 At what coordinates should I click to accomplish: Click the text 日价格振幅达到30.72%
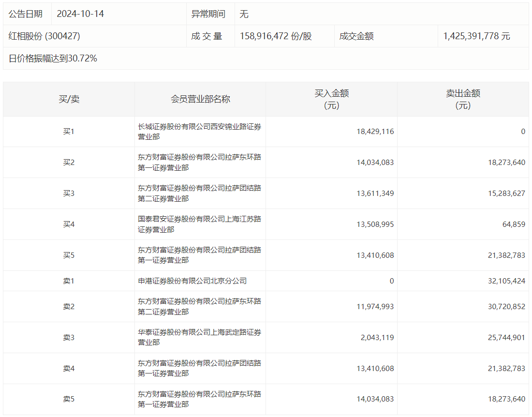53,59
